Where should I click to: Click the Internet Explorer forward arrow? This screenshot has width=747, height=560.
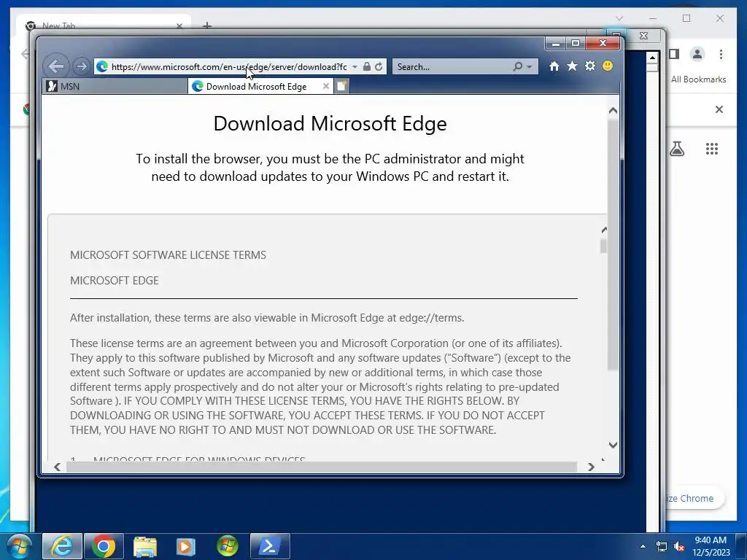82,66
